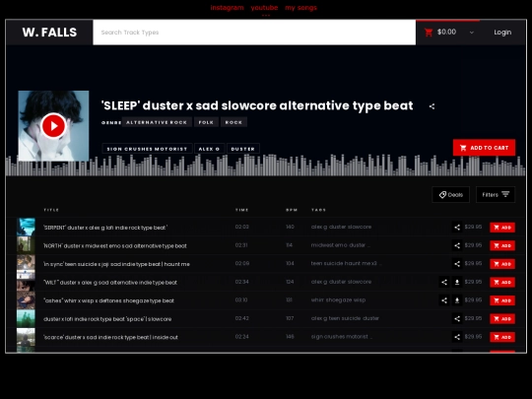Share the 'SERPENT' track
The image size is (532, 399).
pyautogui.click(x=457, y=228)
